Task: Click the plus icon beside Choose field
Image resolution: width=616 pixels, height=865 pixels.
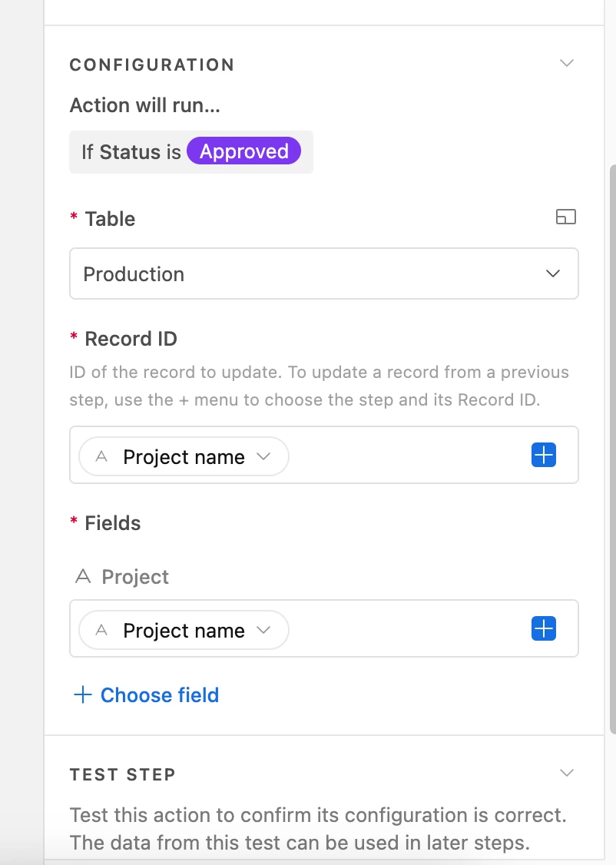Action: pyautogui.click(x=82, y=695)
